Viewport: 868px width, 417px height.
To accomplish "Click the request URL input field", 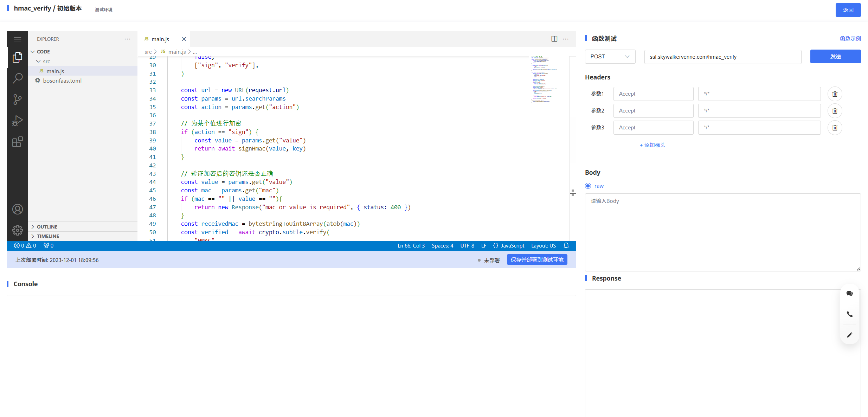I will (722, 57).
